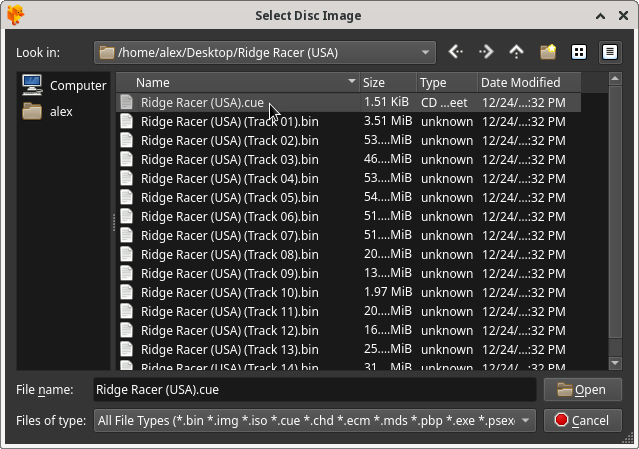Click the file icon beside Track 05.bin
This screenshot has width=639, height=449.
click(126, 197)
